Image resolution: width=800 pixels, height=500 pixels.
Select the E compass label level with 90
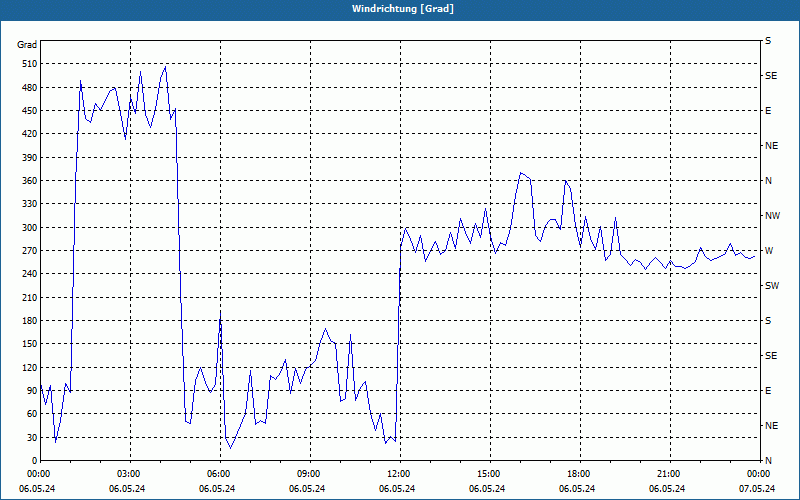coord(768,391)
